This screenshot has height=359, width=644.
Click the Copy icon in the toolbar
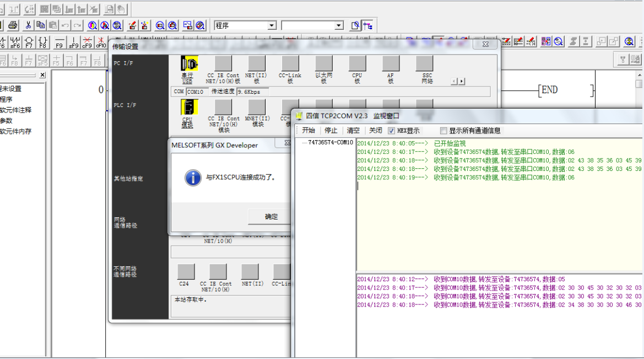(40, 25)
